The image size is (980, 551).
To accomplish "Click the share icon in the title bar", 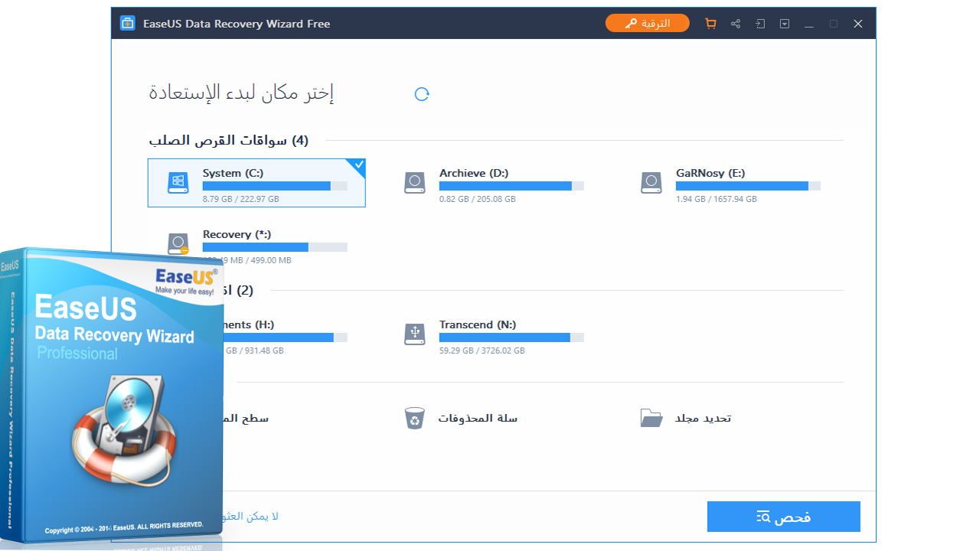I will pyautogui.click(x=735, y=23).
